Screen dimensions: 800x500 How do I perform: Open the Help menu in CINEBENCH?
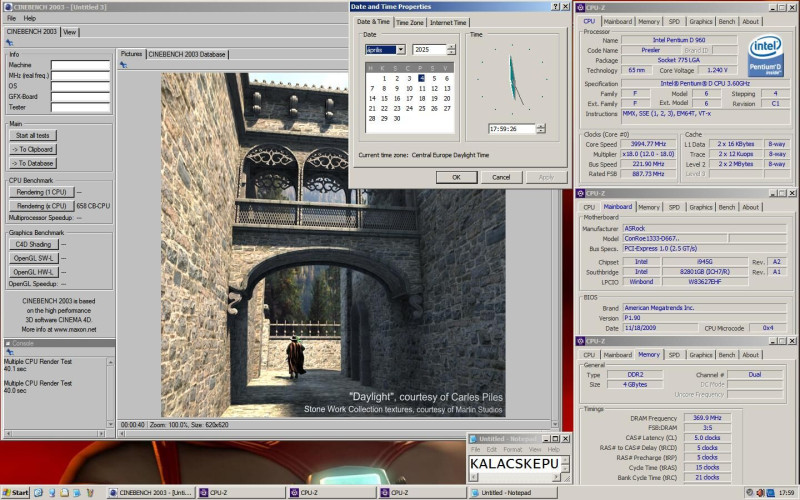[x=30, y=18]
